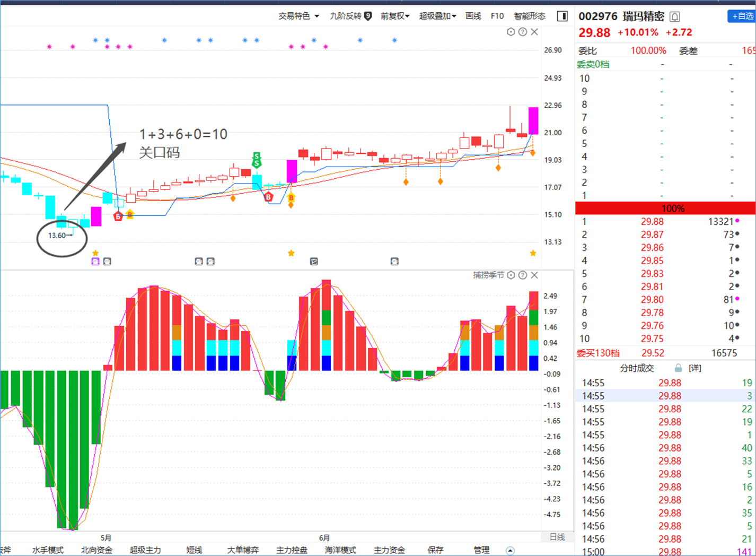Expand the 交易特色 dropdown

[299, 16]
